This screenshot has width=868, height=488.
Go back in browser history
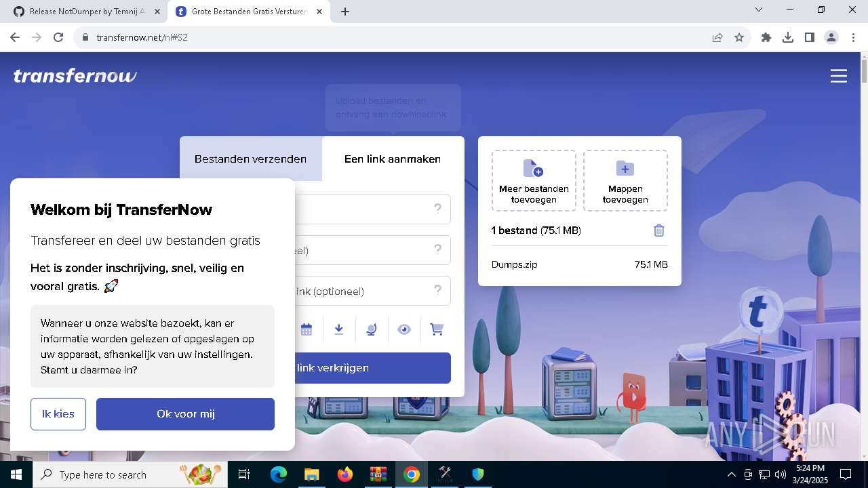15,37
